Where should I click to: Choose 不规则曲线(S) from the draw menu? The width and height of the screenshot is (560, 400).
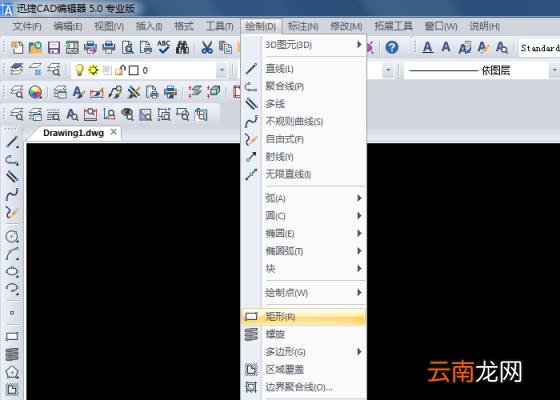[304, 121]
